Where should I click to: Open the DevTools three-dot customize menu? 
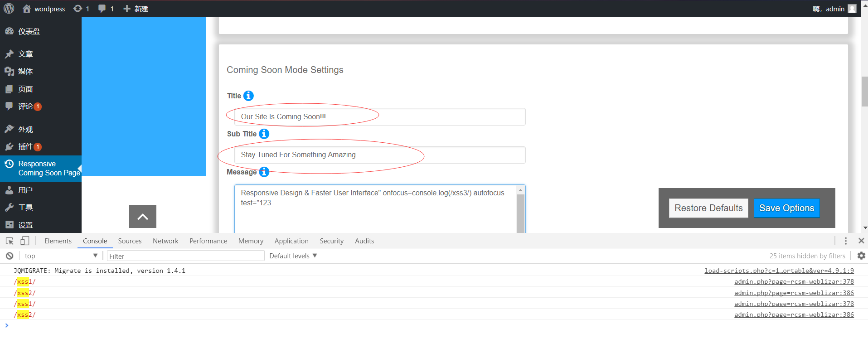click(846, 241)
